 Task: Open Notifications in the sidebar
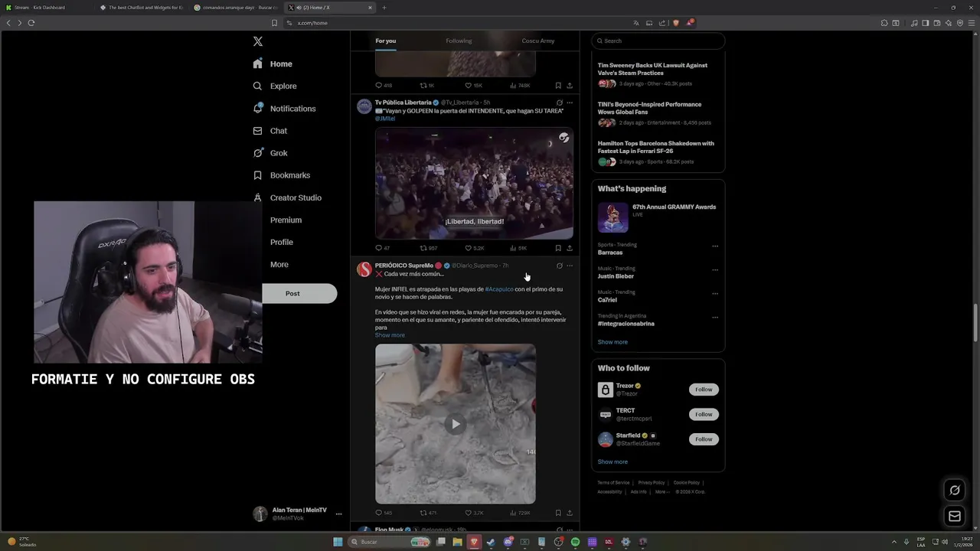pyautogui.click(x=284, y=109)
